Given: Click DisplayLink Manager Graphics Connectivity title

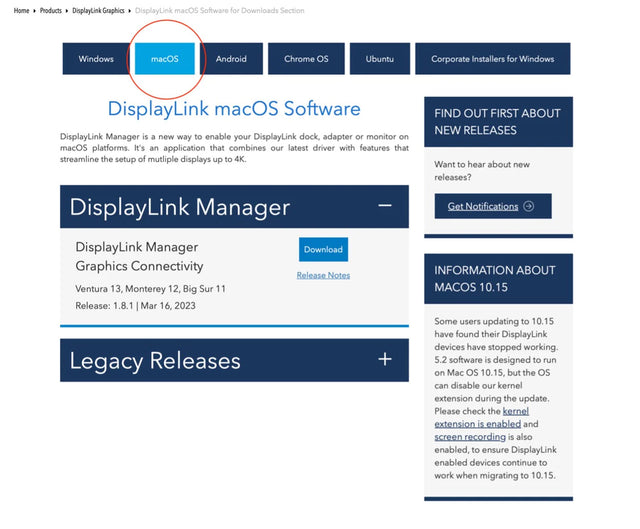Looking at the screenshot, I should 139,256.
